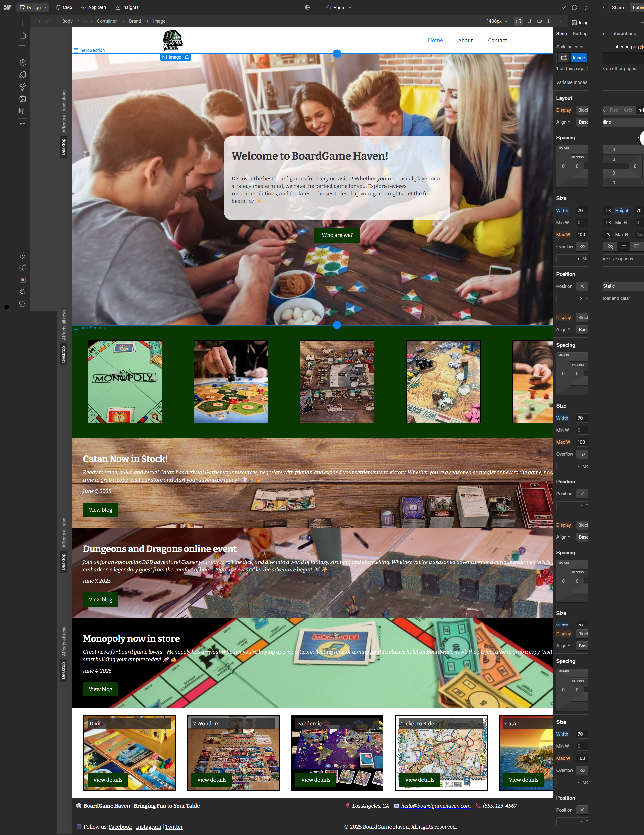Click the Undo arrow
The width and height of the screenshot is (644, 835).
pos(37,21)
